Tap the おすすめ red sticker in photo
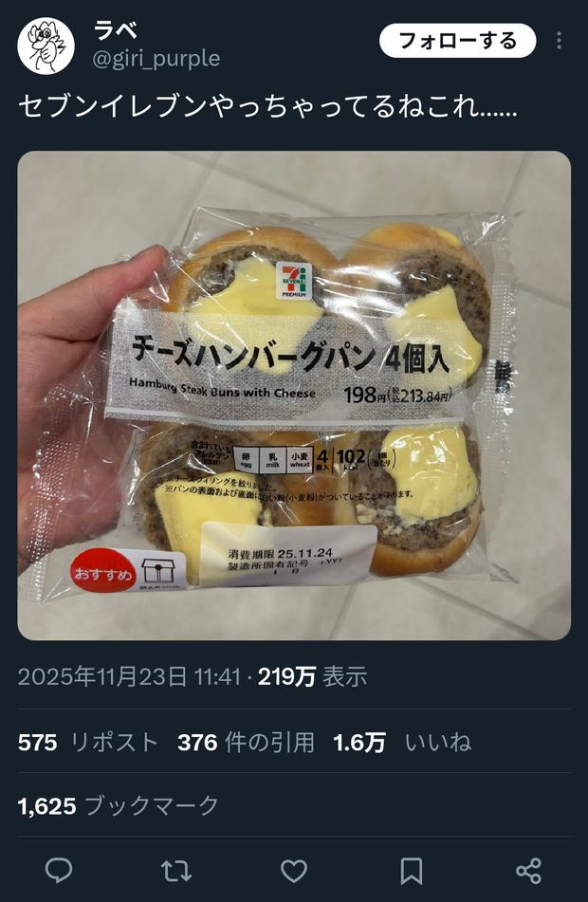Viewport: 588px width, 902px height. 102,574
